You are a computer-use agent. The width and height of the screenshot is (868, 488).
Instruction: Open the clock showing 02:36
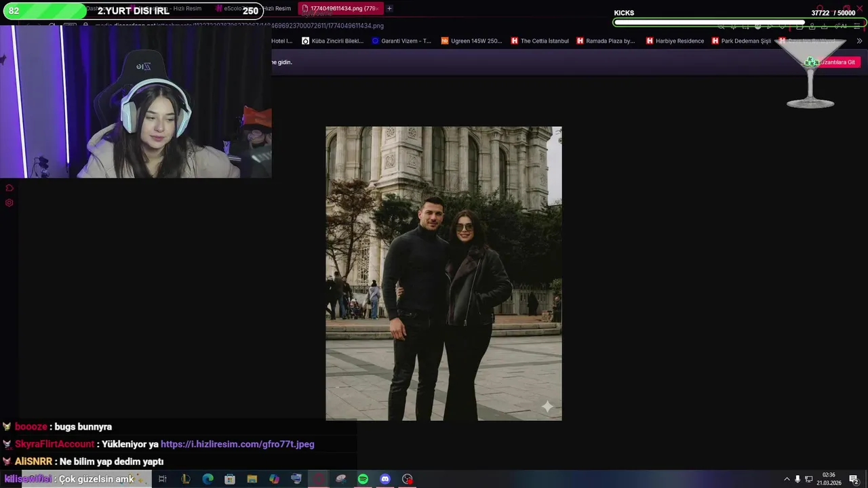coord(829,479)
